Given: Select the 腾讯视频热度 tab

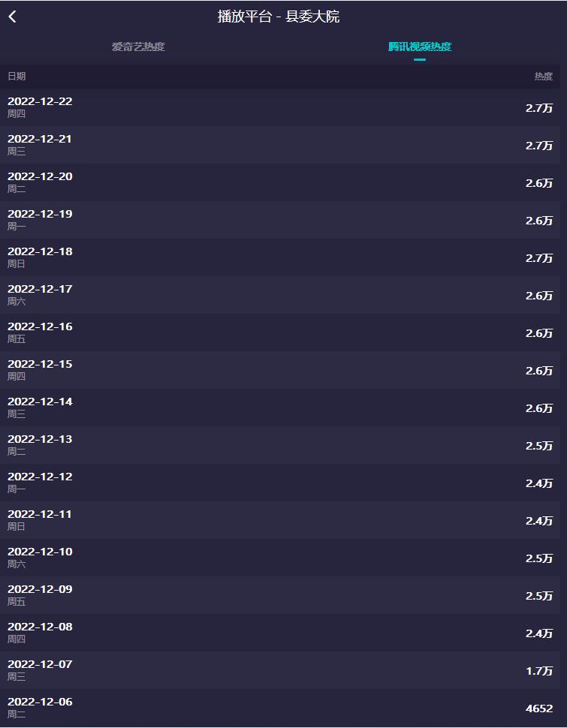Looking at the screenshot, I should pyautogui.click(x=419, y=47).
